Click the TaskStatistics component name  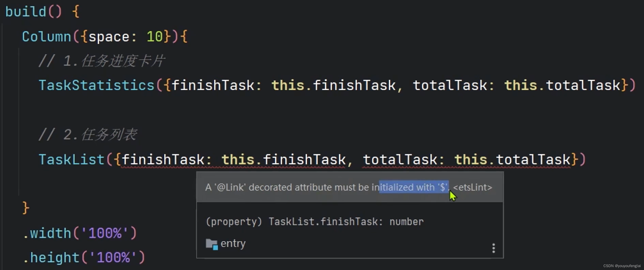pos(97,85)
